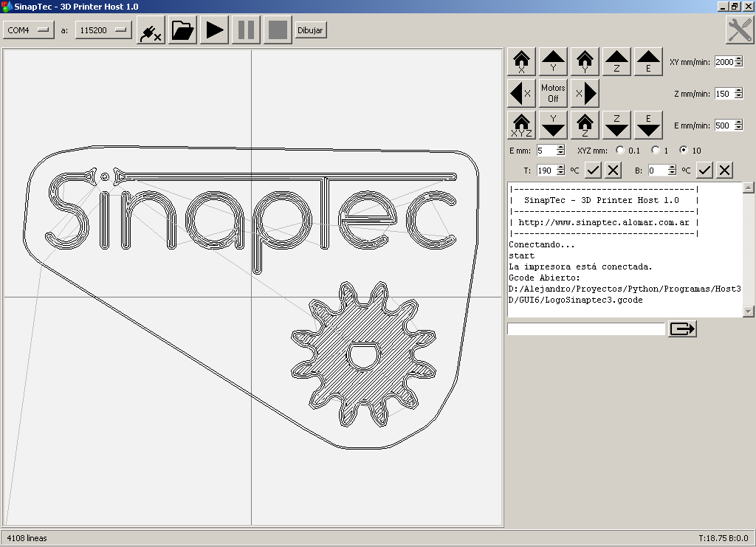Select 1 mm XYZ step radio
The height and width of the screenshot is (547, 756).
[656, 151]
